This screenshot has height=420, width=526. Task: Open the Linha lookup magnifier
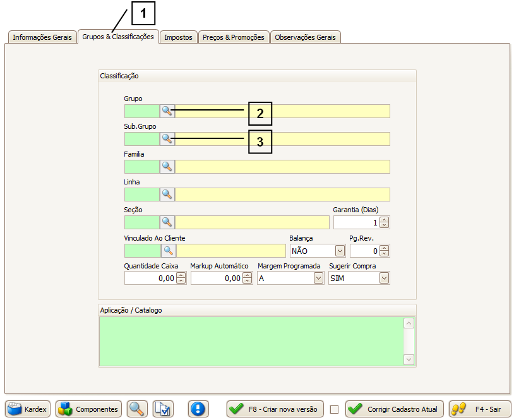(x=167, y=195)
